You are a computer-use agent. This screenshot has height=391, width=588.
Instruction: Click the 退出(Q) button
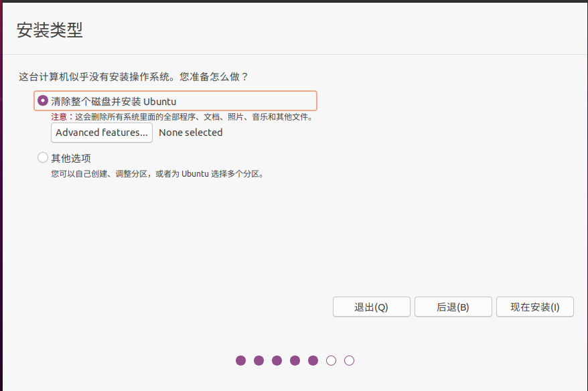coord(371,307)
